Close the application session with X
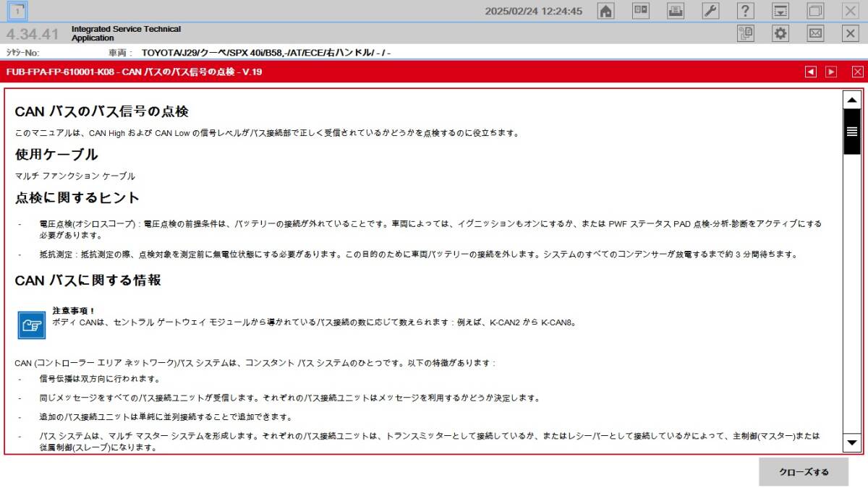Viewport: 868px width, 488px height. coord(851,33)
